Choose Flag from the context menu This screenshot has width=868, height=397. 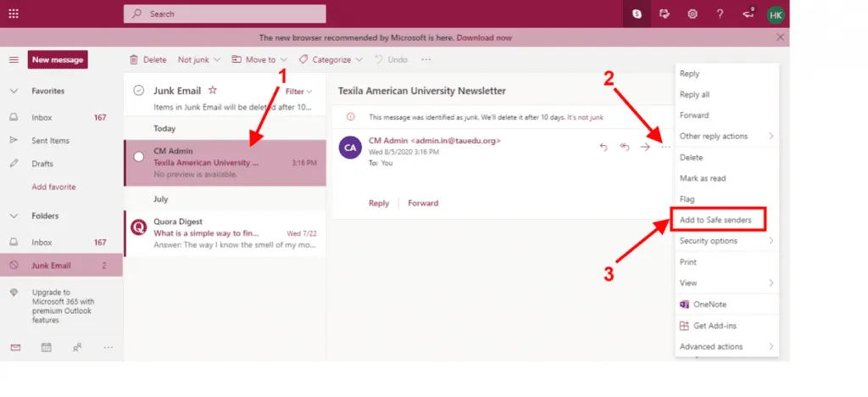coord(726,198)
